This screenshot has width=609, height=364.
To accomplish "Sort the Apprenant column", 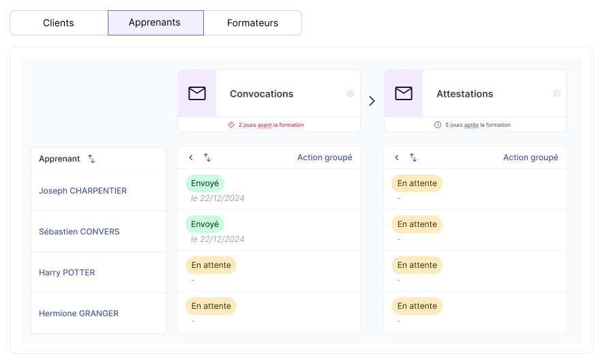I will (x=91, y=159).
